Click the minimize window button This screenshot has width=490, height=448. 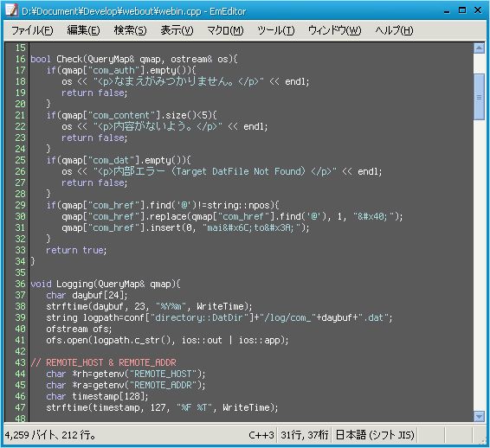pos(447,11)
